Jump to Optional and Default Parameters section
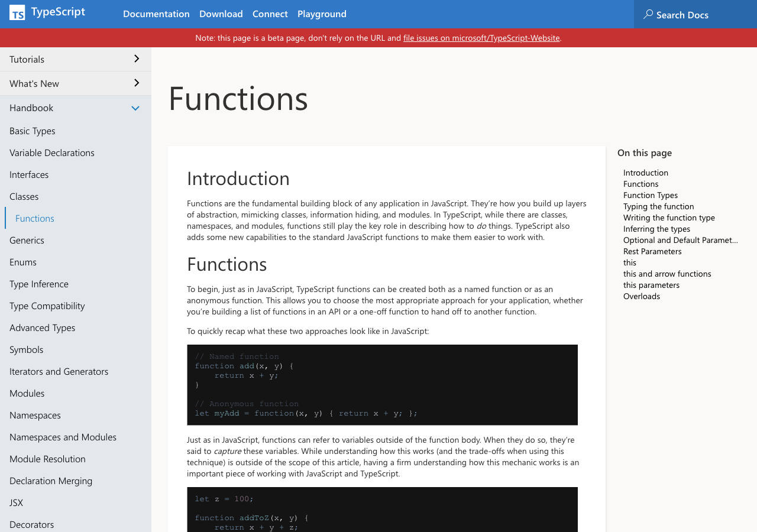 pos(681,240)
